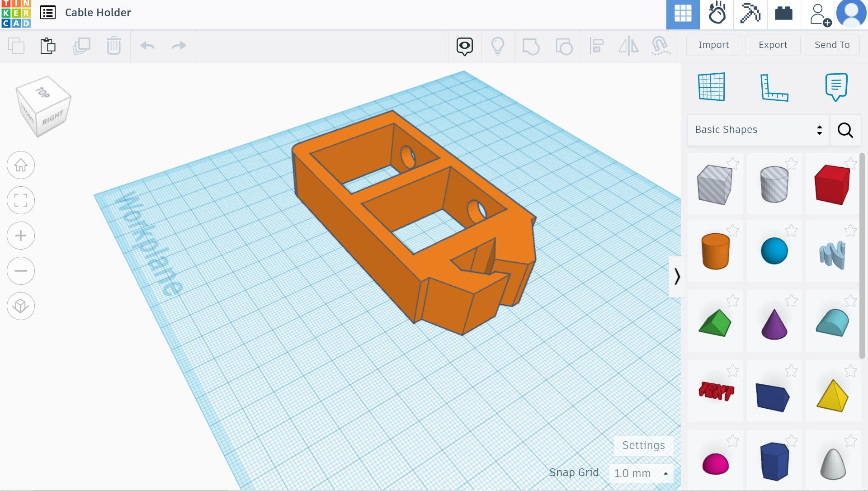Click the Undo arrow

(147, 46)
